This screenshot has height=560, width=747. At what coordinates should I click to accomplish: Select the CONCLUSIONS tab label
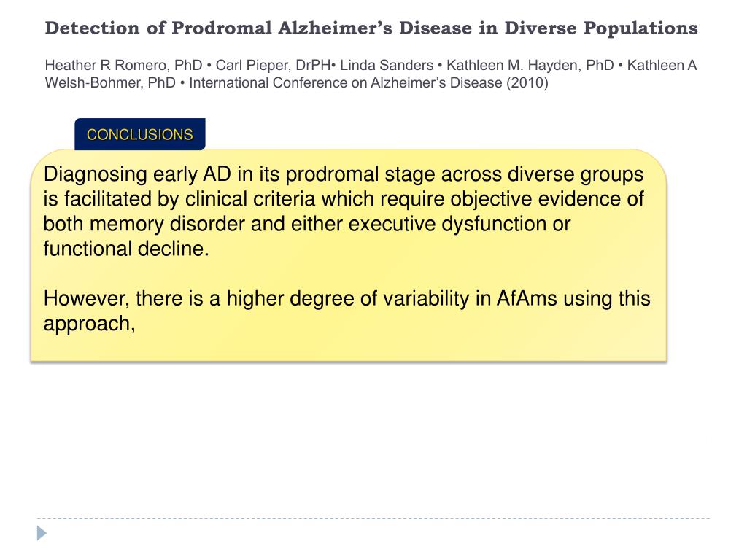click(x=139, y=134)
